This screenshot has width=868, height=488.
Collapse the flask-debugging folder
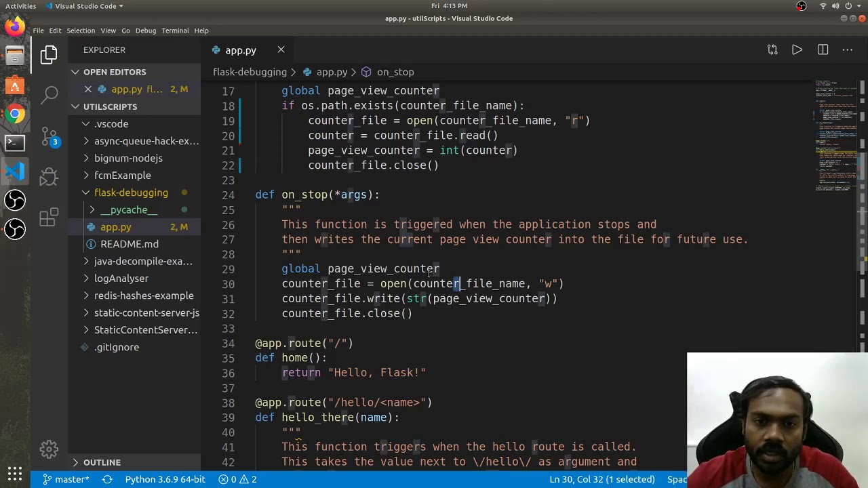click(134, 192)
